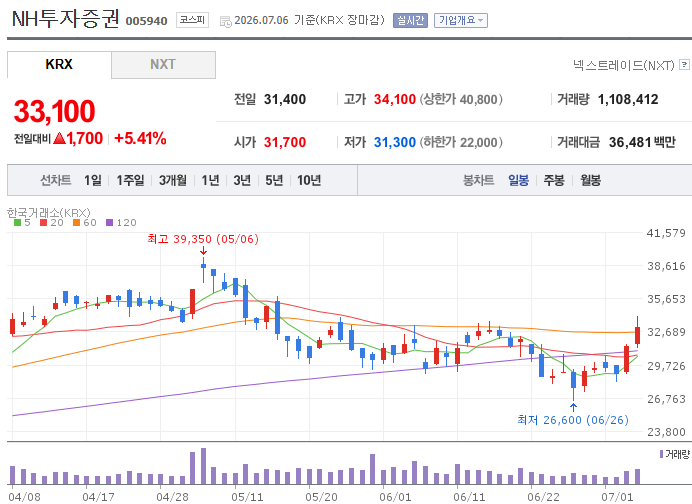
Task: Click the previous close value 31,400
Action: click(285, 99)
